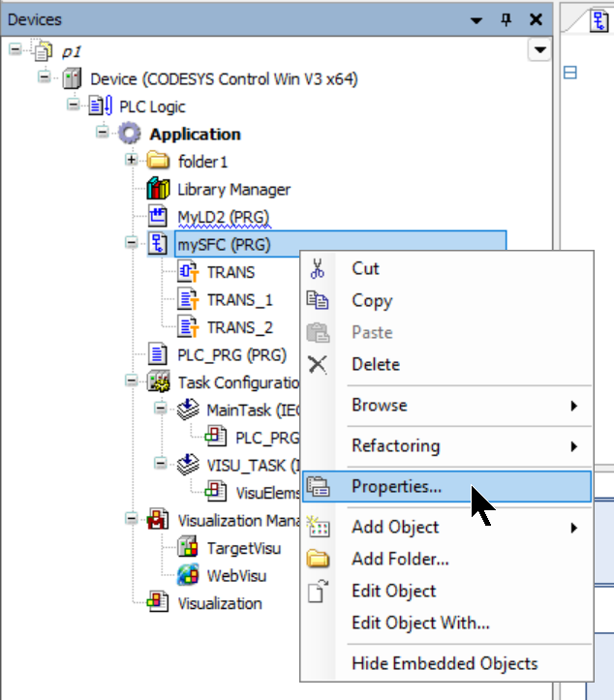614x700 pixels.
Task: Click the Delete X icon
Action: coord(318,364)
